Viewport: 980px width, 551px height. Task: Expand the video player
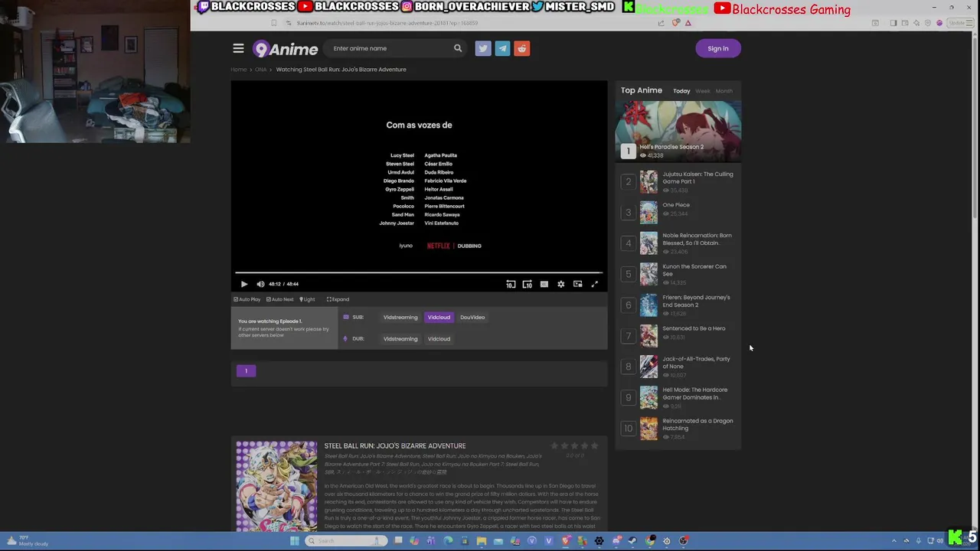click(x=338, y=299)
